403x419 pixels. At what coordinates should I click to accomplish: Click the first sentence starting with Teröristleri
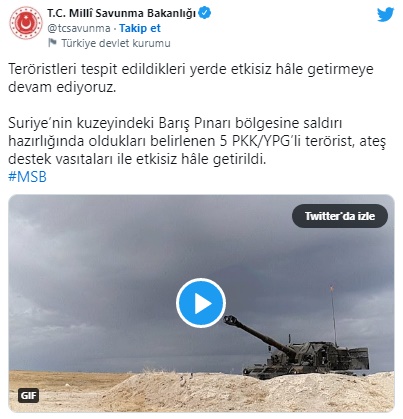click(191, 78)
